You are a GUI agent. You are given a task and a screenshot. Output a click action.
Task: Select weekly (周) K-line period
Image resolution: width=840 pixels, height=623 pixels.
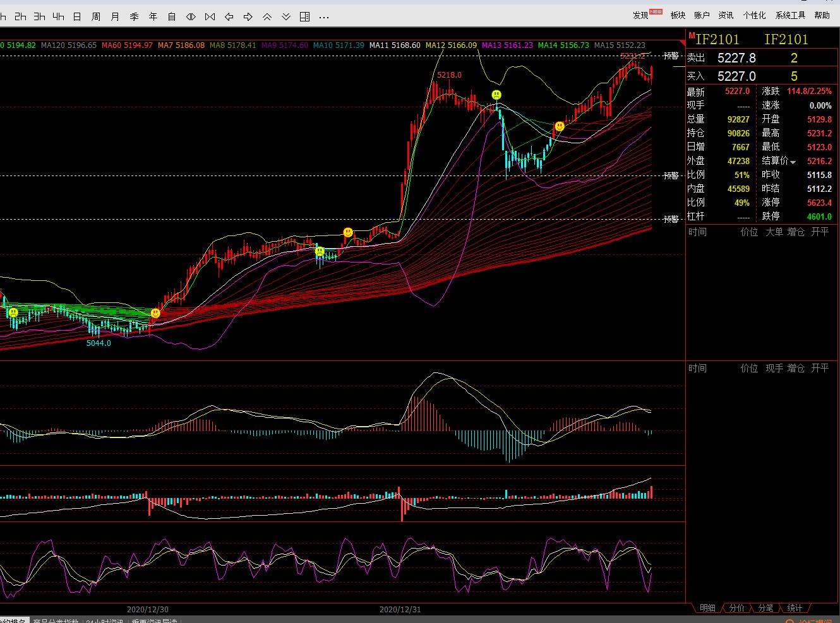coord(96,16)
